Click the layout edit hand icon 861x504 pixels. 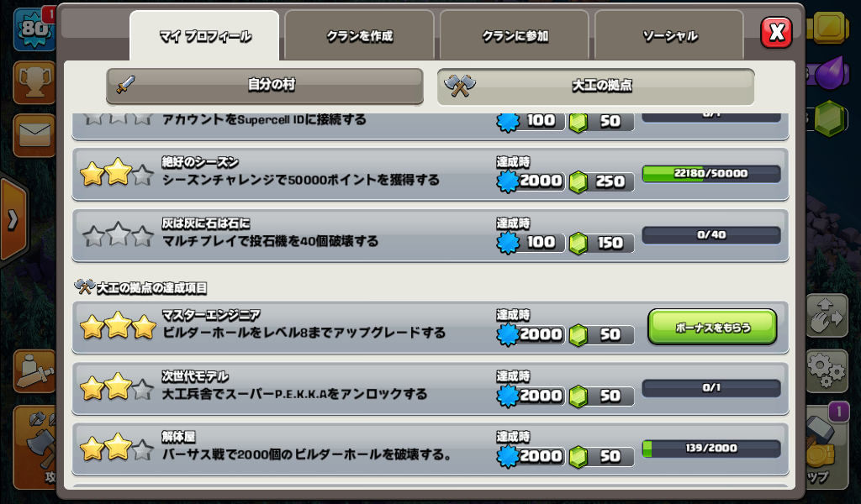click(x=827, y=315)
